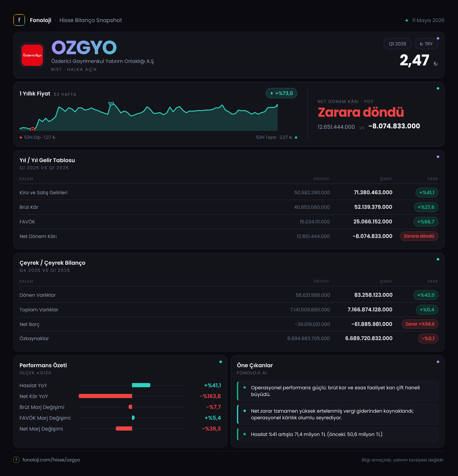Click the value 25.066.152.000 in FAVÖK row
The image size is (458, 476).
click(373, 222)
